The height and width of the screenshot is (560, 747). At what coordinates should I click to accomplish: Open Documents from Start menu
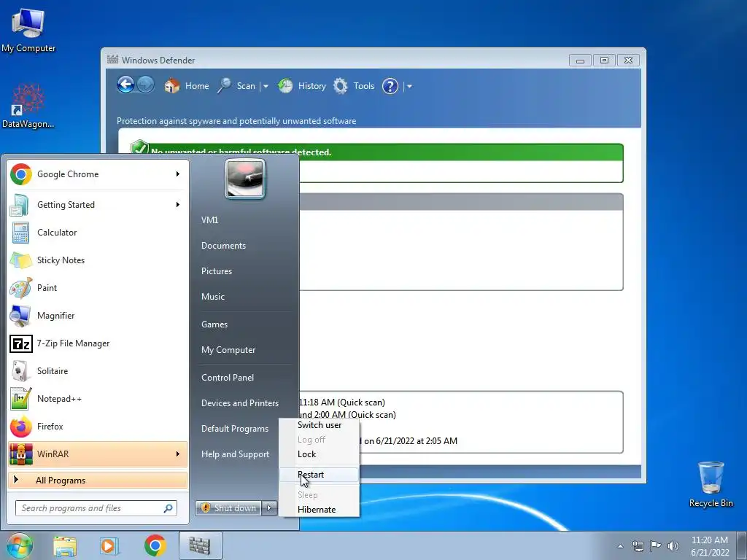pyautogui.click(x=223, y=246)
